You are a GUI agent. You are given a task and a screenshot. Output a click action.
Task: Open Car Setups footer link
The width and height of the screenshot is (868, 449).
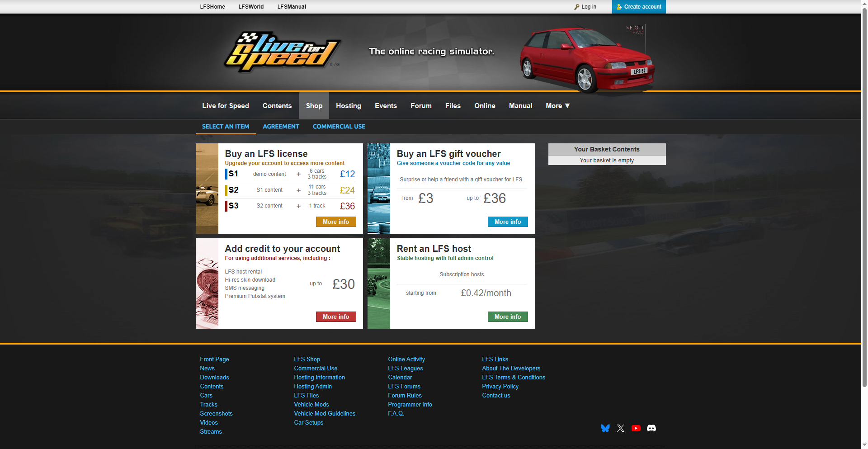coord(309,423)
